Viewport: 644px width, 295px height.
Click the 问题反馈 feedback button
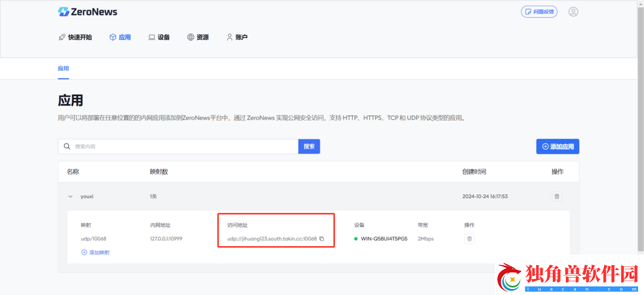pos(539,11)
